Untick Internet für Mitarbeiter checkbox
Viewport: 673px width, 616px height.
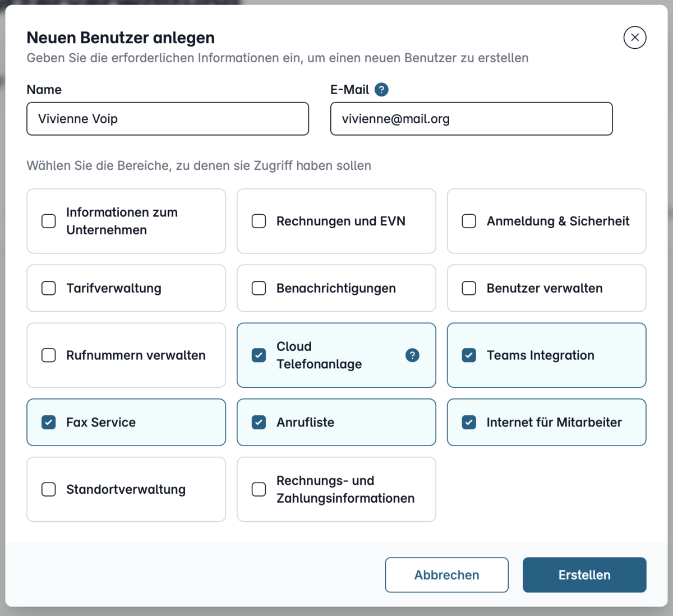tap(469, 422)
